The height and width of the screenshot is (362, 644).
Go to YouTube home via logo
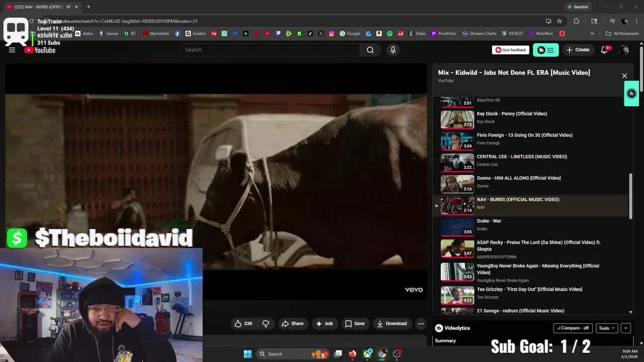point(40,50)
